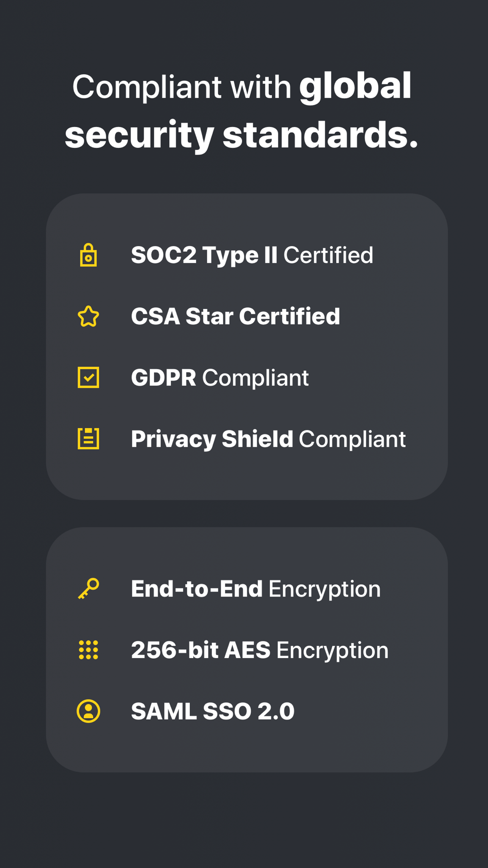
Task: Select CSA Star Certified text
Action: coord(235,316)
